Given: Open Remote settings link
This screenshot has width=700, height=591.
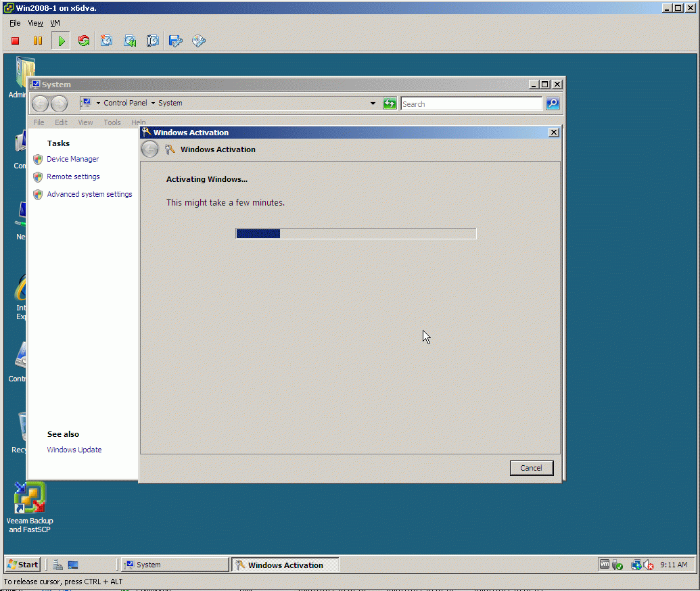Looking at the screenshot, I should (x=73, y=176).
